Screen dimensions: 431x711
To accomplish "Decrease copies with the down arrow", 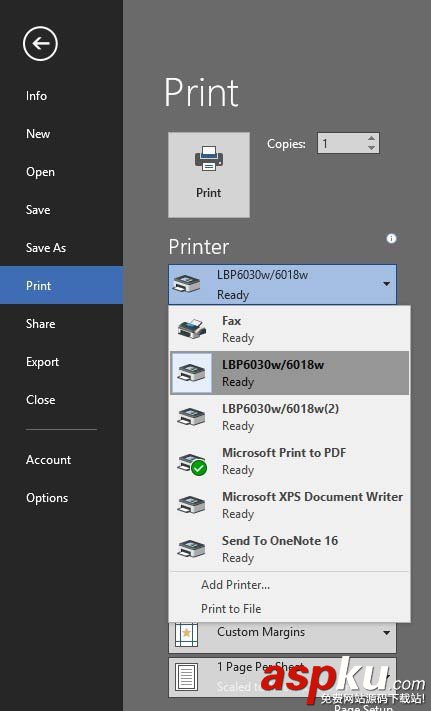I will [372, 148].
